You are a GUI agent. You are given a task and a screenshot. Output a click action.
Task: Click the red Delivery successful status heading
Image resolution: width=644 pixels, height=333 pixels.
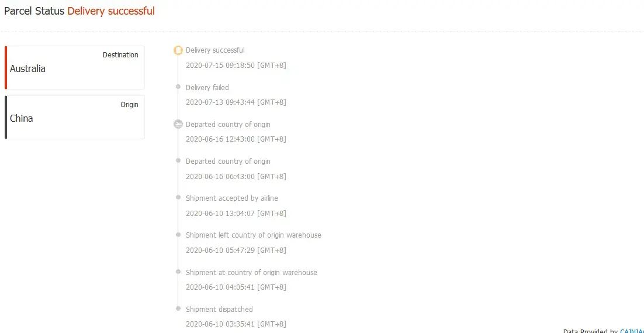111,11
